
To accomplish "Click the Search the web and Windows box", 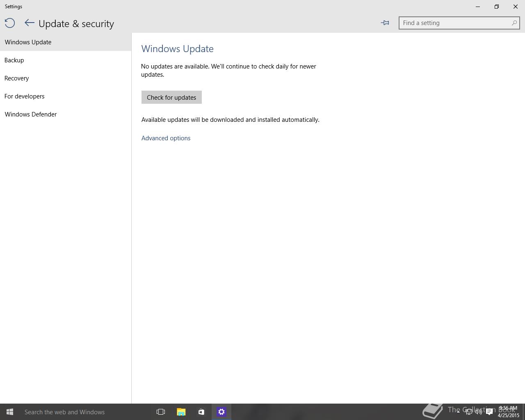I will click(85, 412).
